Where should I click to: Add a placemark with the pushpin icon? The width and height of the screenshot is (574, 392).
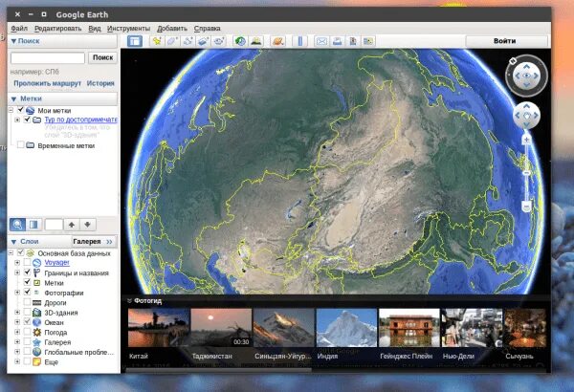(158, 41)
